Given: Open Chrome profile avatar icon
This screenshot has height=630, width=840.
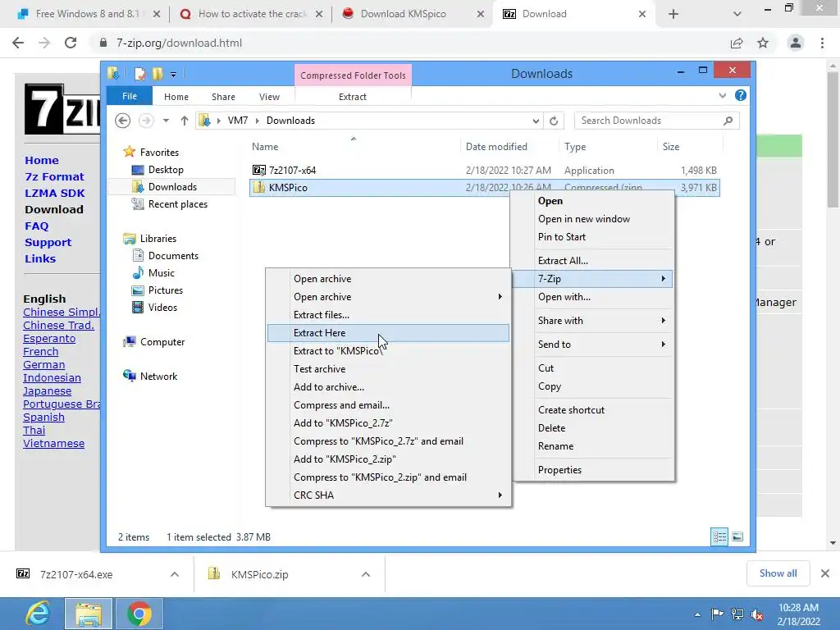Looking at the screenshot, I should pos(796,43).
